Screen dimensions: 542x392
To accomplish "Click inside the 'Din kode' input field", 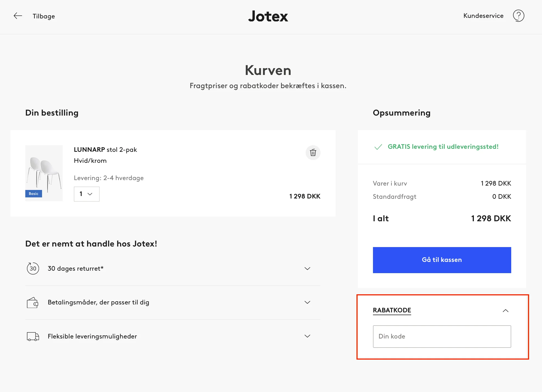I will [441, 336].
